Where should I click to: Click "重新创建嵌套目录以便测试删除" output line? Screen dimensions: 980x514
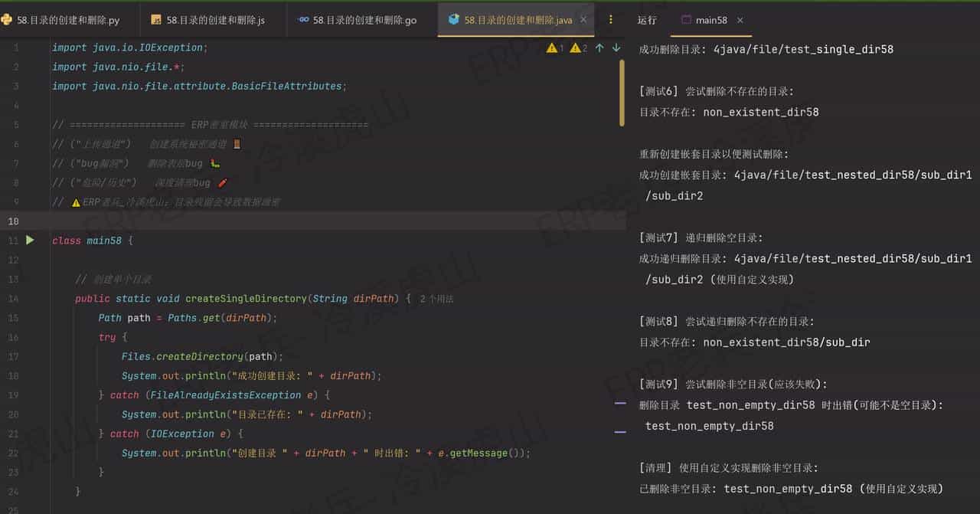coord(714,154)
